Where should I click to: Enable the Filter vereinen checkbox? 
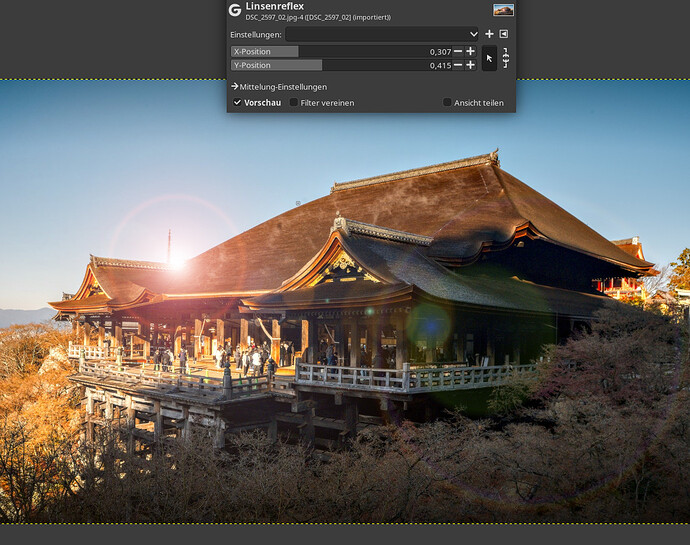coord(294,102)
